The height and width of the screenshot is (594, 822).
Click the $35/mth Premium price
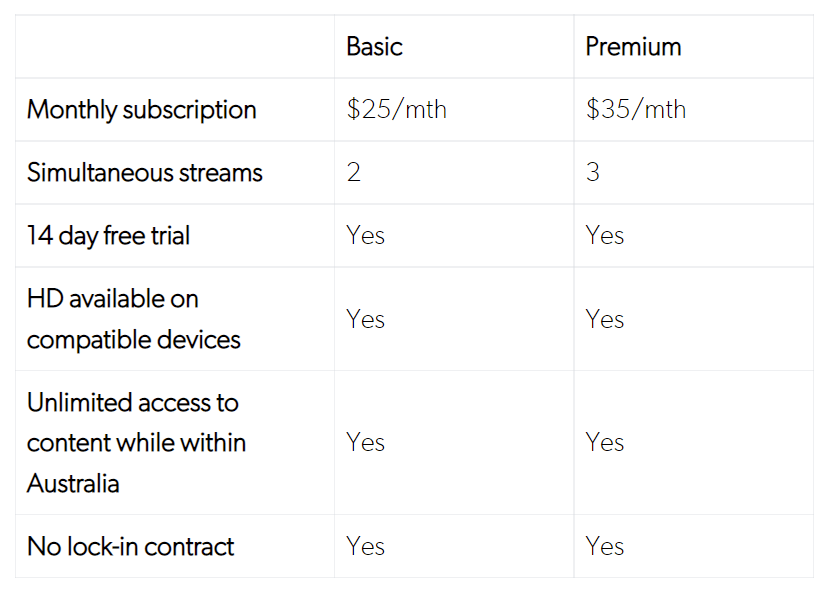click(636, 110)
